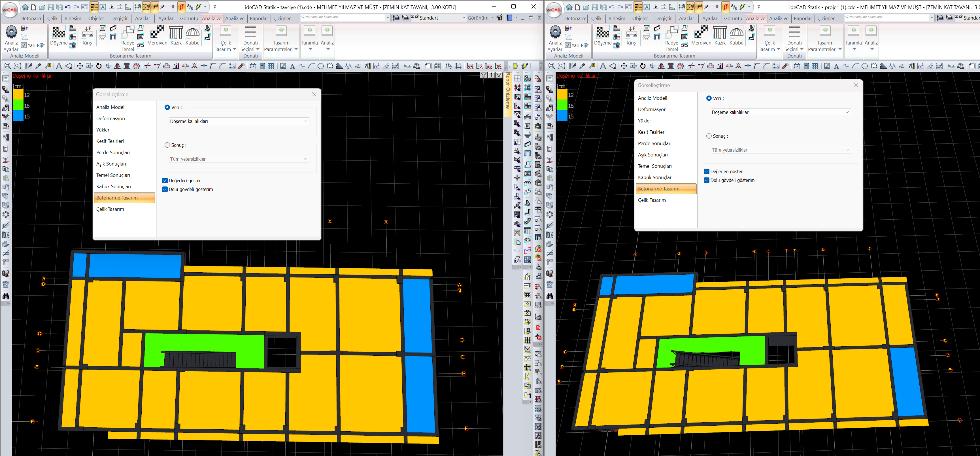Uncheck Dolu gövdeli gösterim in left dialog

pos(165,189)
